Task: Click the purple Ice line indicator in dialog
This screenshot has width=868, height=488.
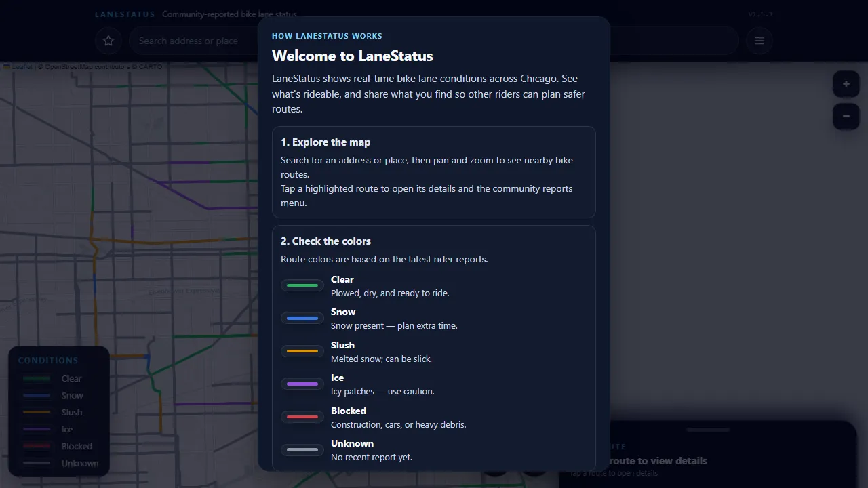Action: 302,384
